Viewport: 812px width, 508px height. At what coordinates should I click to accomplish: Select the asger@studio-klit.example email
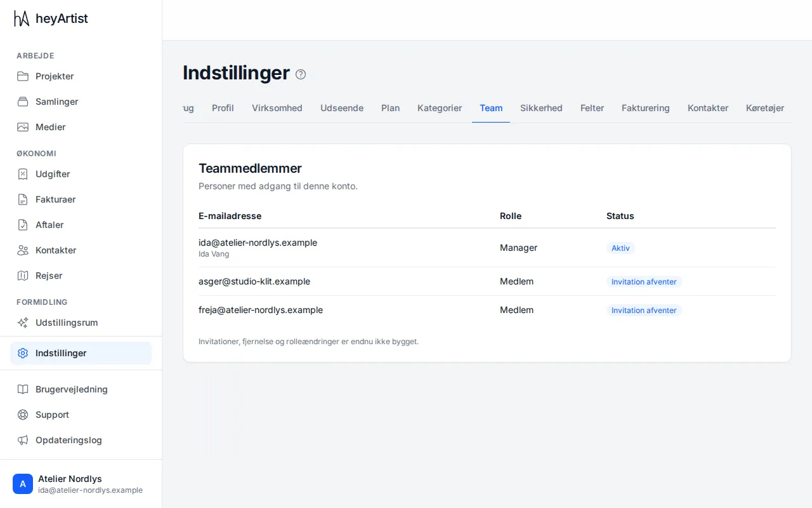[x=254, y=281]
